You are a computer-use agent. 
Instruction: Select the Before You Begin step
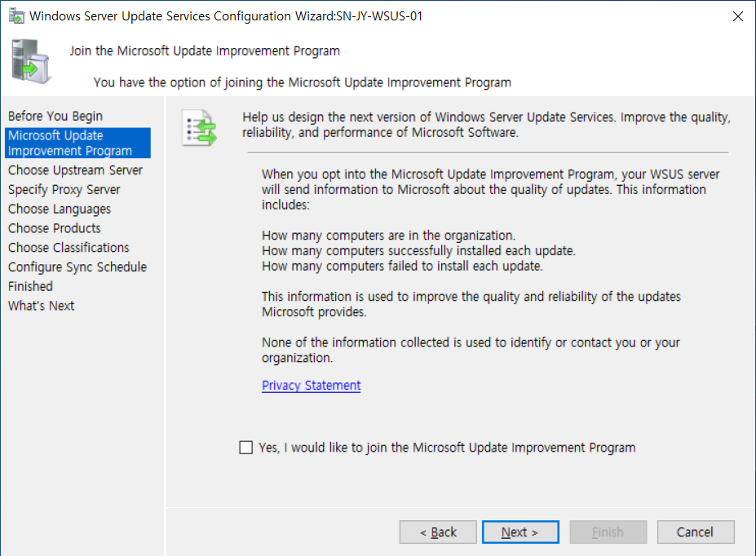(x=55, y=116)
